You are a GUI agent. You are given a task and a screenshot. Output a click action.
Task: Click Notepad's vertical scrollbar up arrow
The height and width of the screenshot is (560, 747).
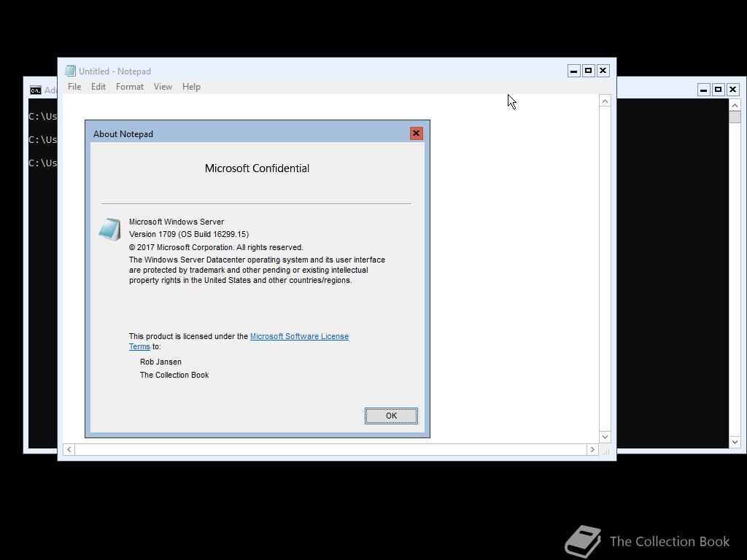(x=605, y=101)
